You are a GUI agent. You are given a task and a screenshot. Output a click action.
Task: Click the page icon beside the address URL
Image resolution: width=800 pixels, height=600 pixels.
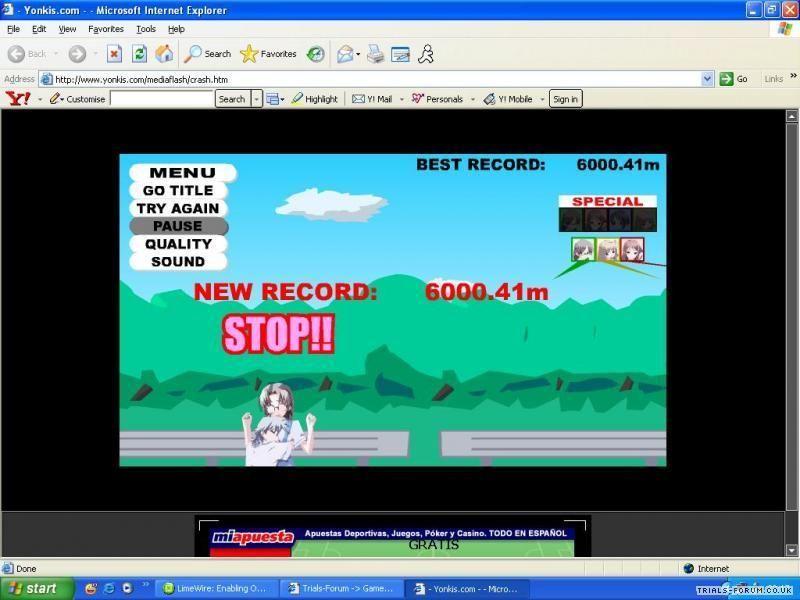tap(46, 79)
